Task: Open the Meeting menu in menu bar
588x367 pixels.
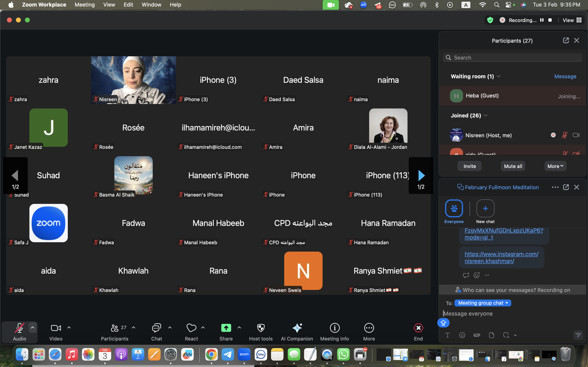Action: [x=85, y=5]
